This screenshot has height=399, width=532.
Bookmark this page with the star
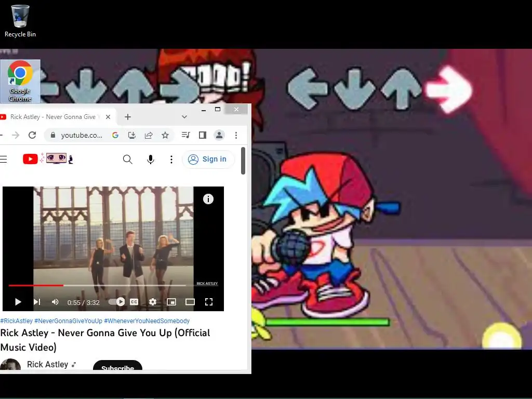pos(165,136)
